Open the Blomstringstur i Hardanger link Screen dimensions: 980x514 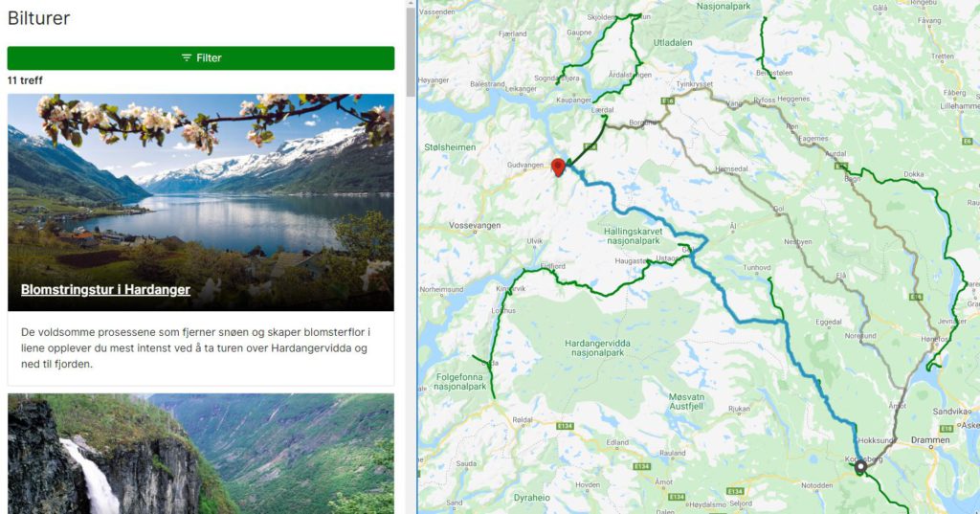(x=105, y=289)
